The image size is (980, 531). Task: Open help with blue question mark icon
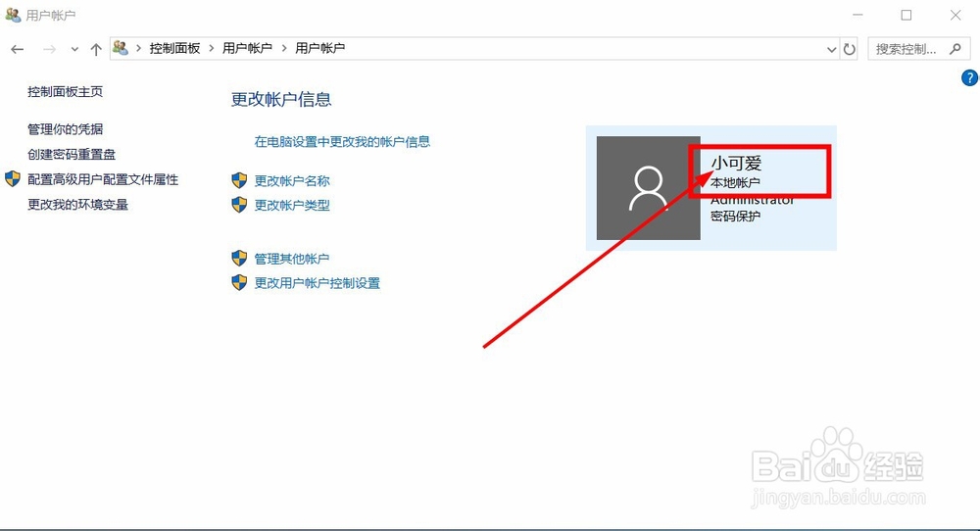969,78
